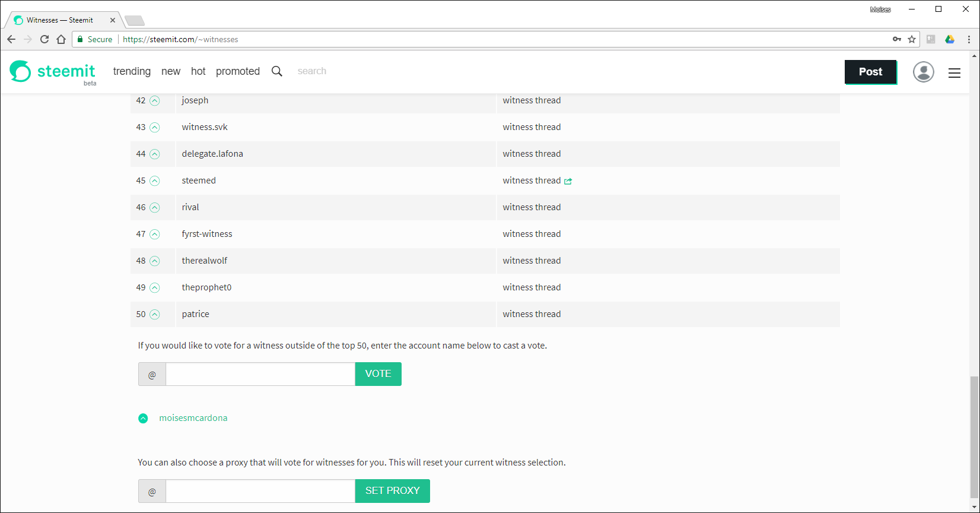Open steemed profile name
The image size is (980, 513).
click(199, 180)
